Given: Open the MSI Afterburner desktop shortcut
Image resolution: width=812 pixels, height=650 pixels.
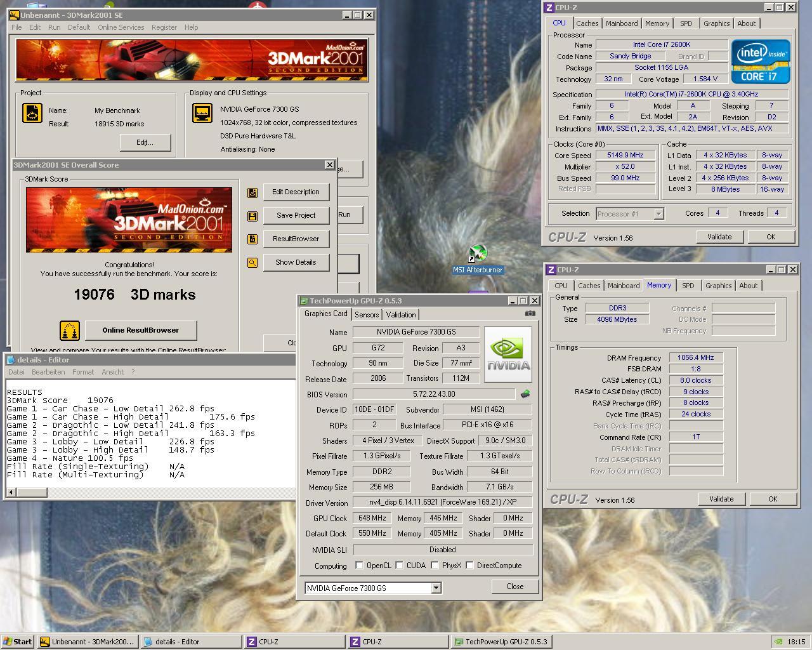Looking at the screenshot, I should pyautogui.click(x=477, y=259).
